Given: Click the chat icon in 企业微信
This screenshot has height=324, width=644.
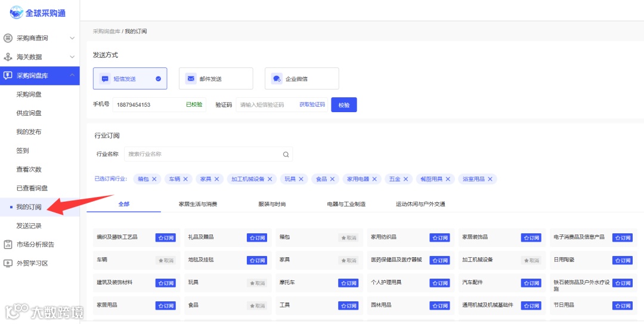Looking at the screenshot, I should click(x=277, y=79).
